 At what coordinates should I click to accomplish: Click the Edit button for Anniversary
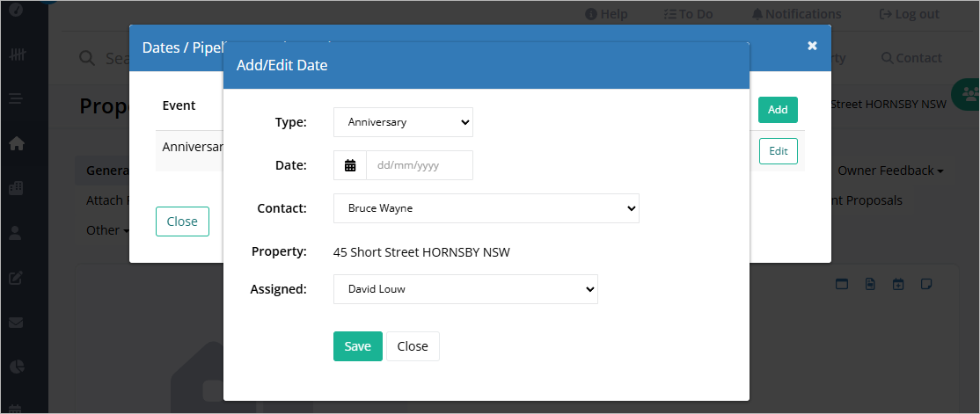click(x=779, y=151)
